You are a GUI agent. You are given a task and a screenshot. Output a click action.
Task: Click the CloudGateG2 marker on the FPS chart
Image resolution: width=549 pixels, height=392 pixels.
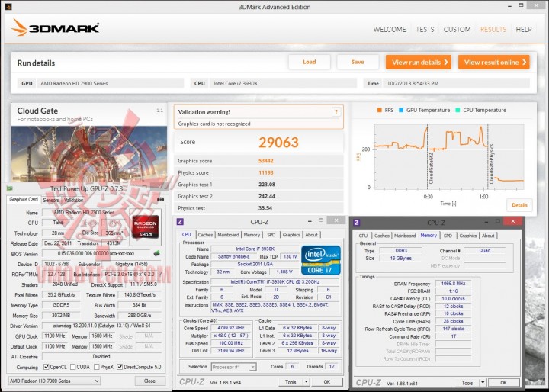(431, 169)
